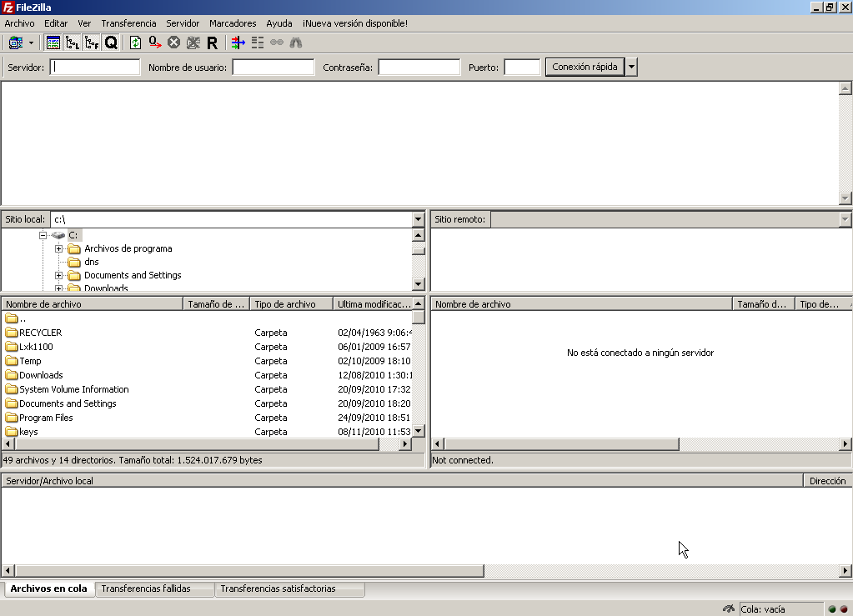853x616 pixels.
Task: Click the binoculars file search icon
Action: (x=295, y=43)
